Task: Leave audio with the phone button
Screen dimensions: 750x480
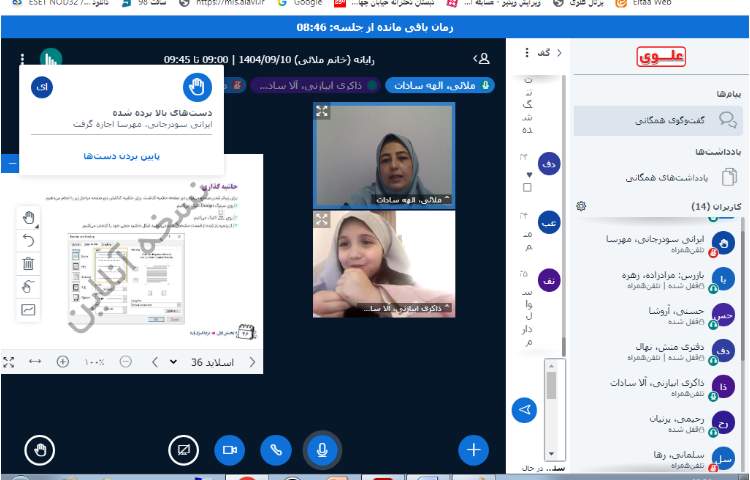Action: pos(276,449)
